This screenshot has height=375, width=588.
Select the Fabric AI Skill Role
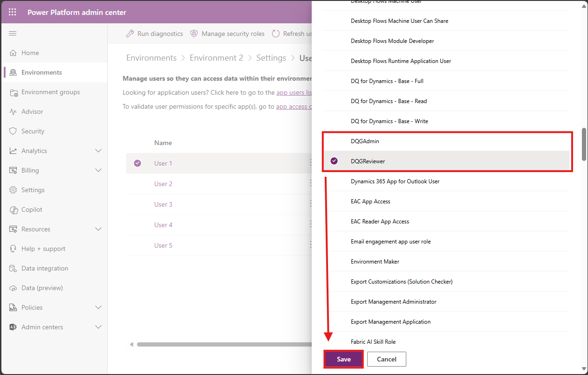click(x=446, y=341)
